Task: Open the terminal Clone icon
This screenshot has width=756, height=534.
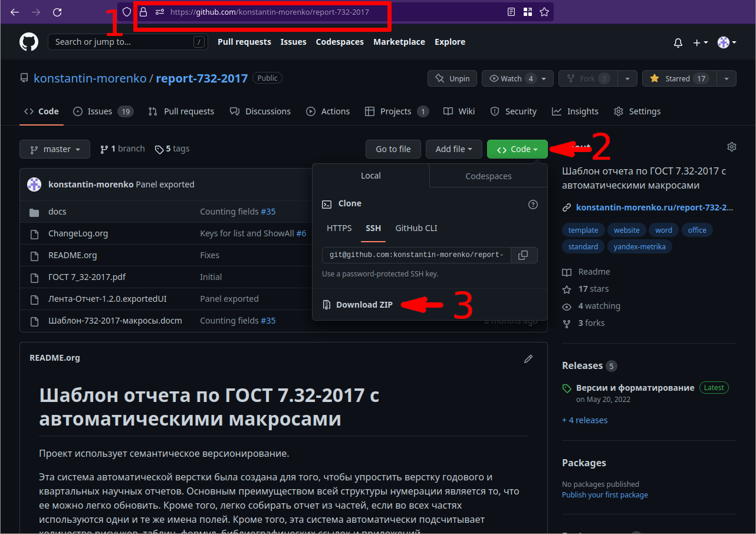Action: pyautogui.click(x=327, y=204)
